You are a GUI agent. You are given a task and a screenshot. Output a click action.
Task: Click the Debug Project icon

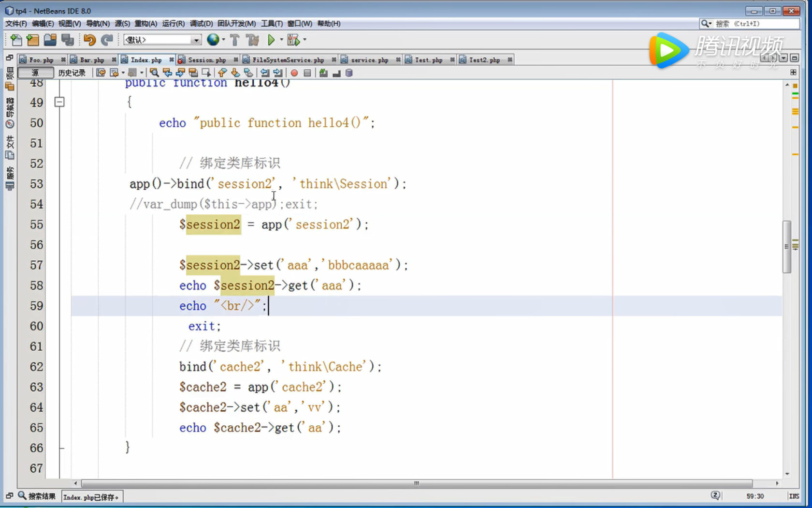[x=293, y=40]
